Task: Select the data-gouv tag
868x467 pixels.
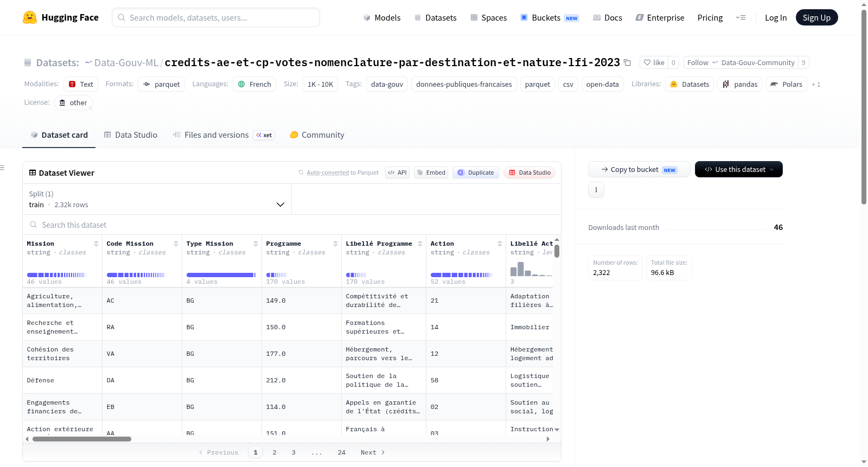Action: pos(387,84)
